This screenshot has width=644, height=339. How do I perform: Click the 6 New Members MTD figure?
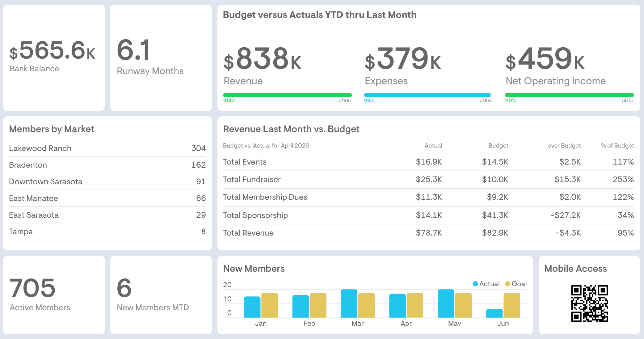[124, 288]
